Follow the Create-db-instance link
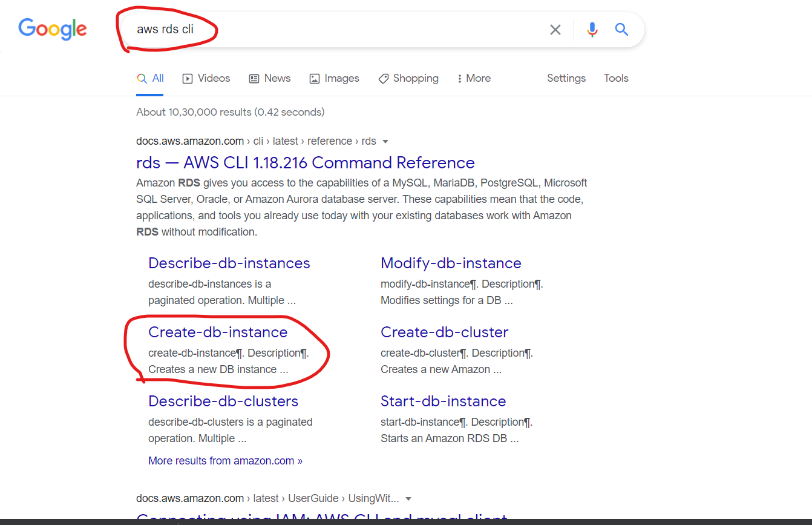 pyautogui.click(x=218, y=332)
